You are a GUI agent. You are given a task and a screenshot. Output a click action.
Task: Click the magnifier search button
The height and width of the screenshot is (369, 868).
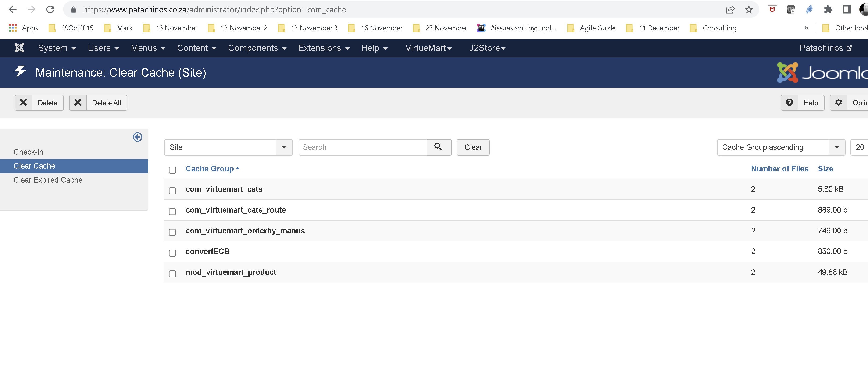click(x=438, y=147)
